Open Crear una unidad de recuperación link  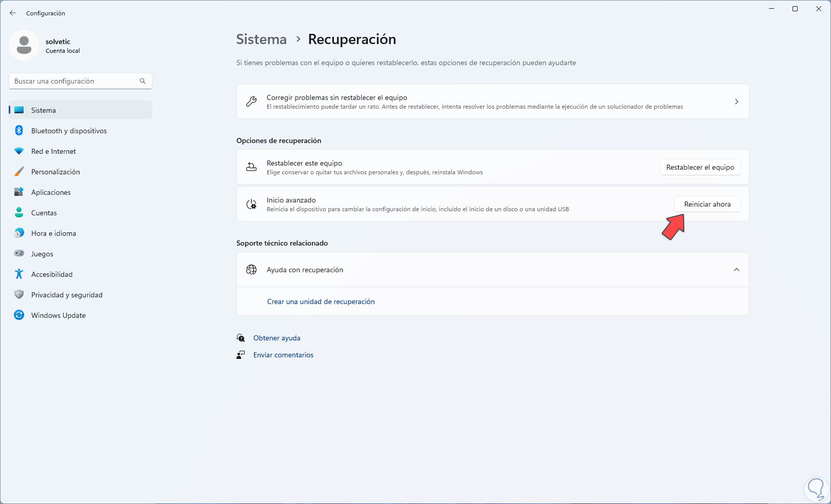(x=321, y=301)
